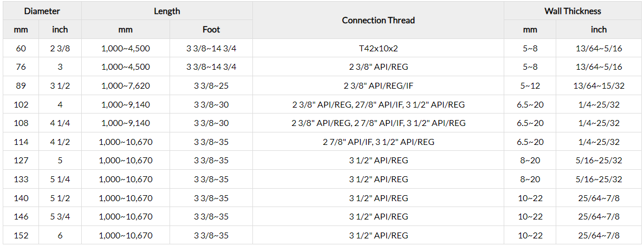This screenshot has height=246, width=644.
Task: Click the Wall Thickness column header
Action: [x=573, y=11]
